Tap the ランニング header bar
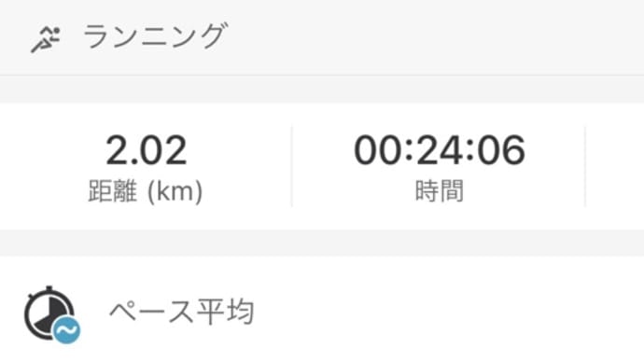 pyautogui.click(x=322, y=37)
